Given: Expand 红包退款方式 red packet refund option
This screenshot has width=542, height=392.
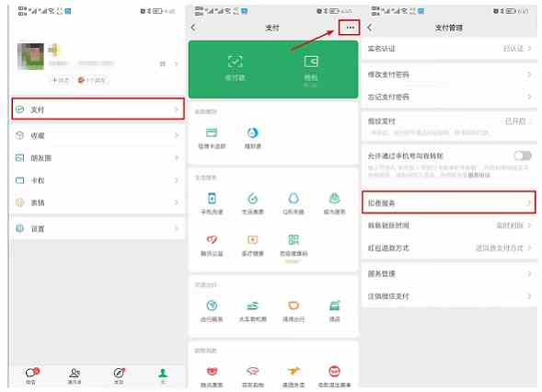Looking at the screenshot, I should pyautogui.click(x=449, y=248).
